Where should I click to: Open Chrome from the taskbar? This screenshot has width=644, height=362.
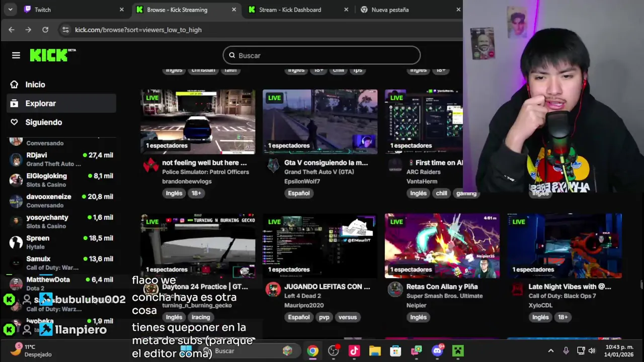[313, 351]
